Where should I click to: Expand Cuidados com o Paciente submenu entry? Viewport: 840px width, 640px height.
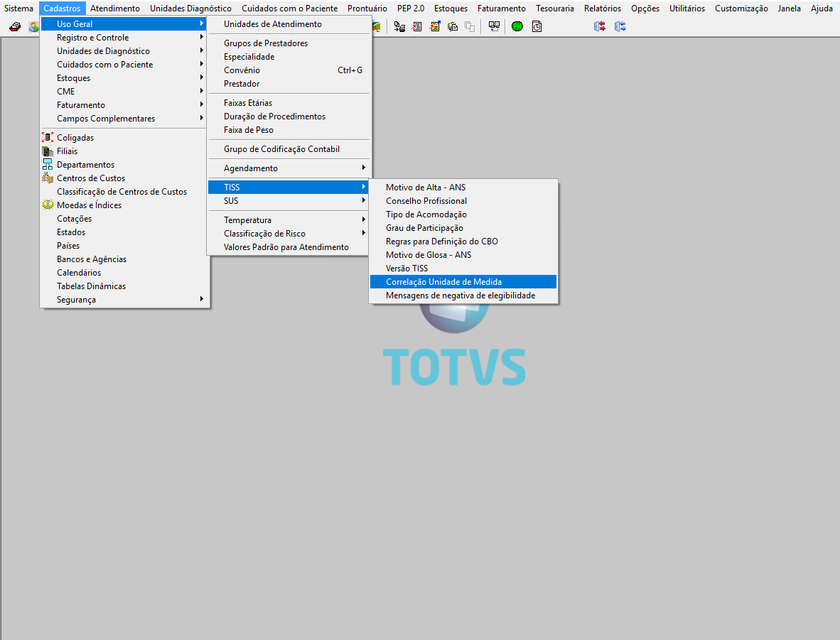pos(123,64)
